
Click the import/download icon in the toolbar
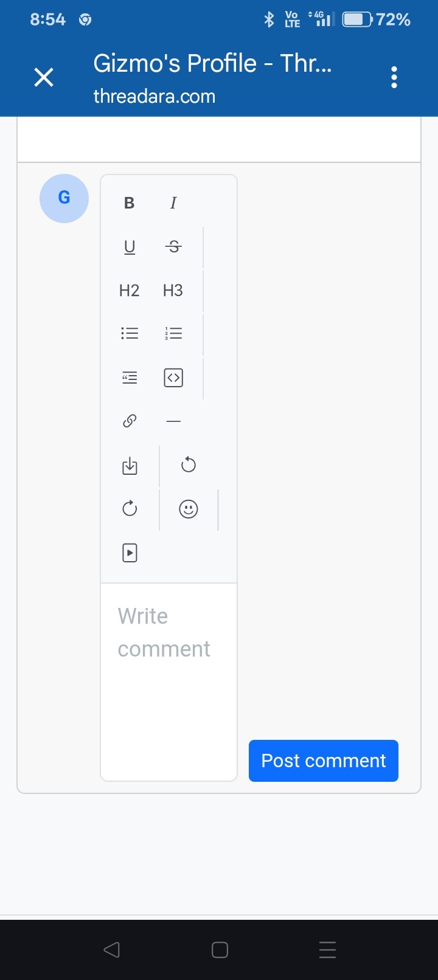pos(130,466)
